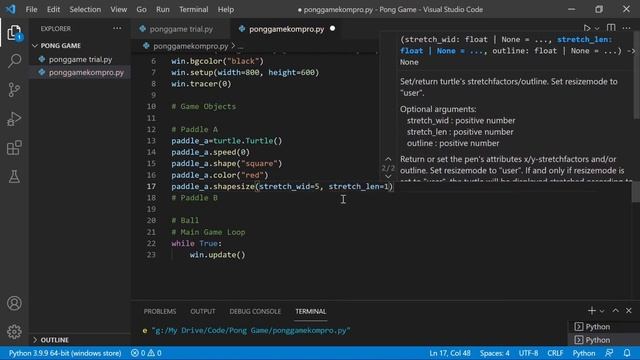The width and height of the screenshot is (640, 360).
Task: Open Explorer Views and More Actions ellipsis
Action: 117,28
